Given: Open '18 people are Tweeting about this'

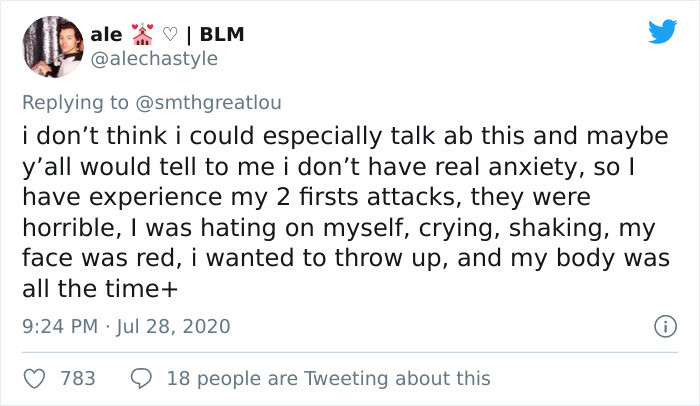Looking at the screenshot, I should (329, 379).
